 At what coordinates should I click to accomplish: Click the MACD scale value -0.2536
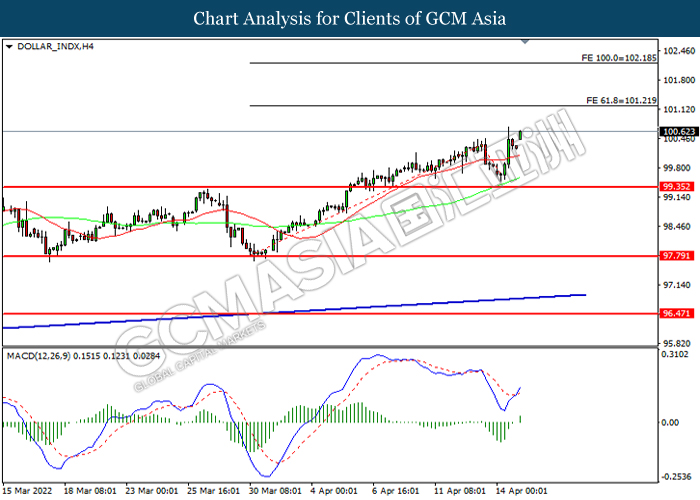(676, 477)
